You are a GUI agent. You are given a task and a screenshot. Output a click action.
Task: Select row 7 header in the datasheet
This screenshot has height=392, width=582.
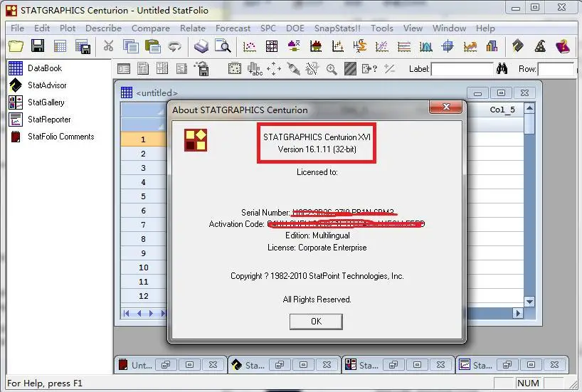coord(143,225)
